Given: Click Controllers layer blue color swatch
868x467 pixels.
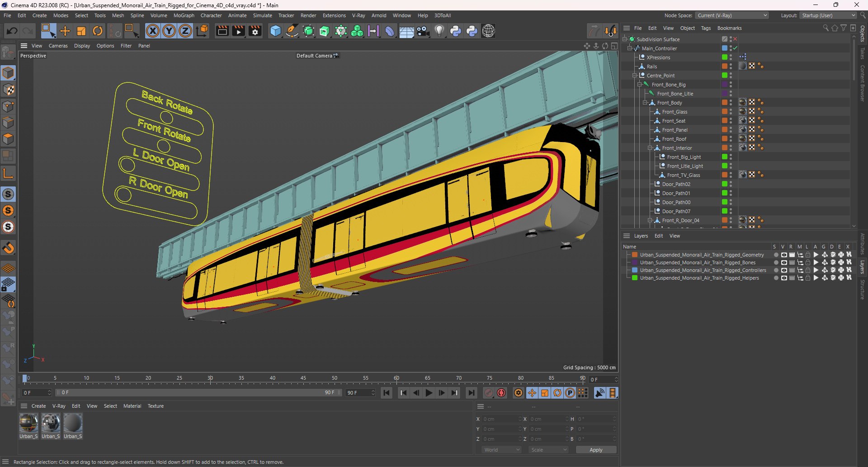Looking at the screenshot, I should (x=635, y=270).
